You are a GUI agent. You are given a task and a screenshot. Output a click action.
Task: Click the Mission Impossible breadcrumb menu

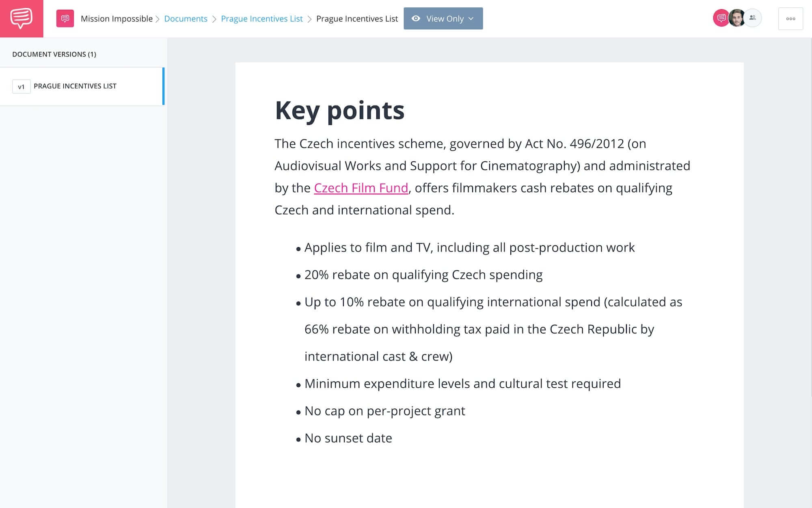117,18
